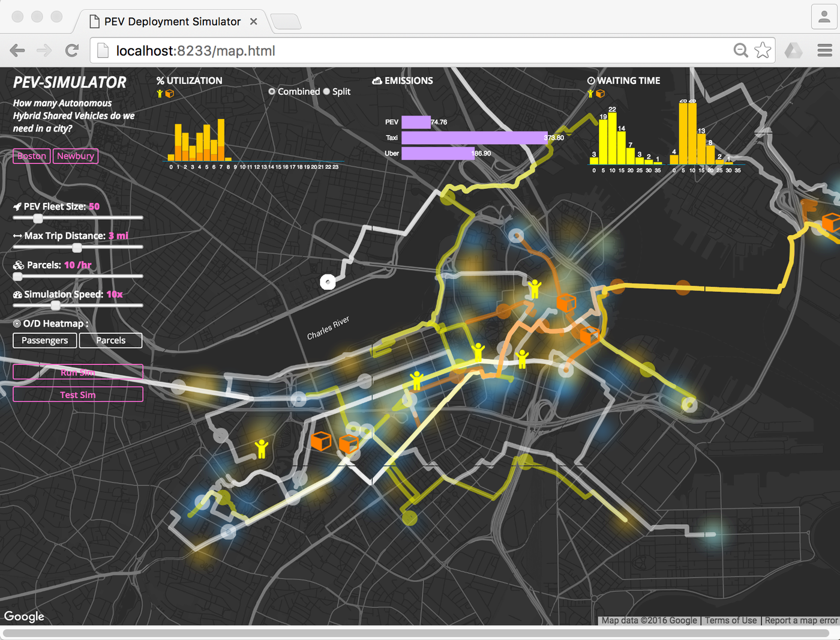The height and width of the screenshot is (640, 840).
Task: Open a new browser tab
Action: click(x=286, y=22)
